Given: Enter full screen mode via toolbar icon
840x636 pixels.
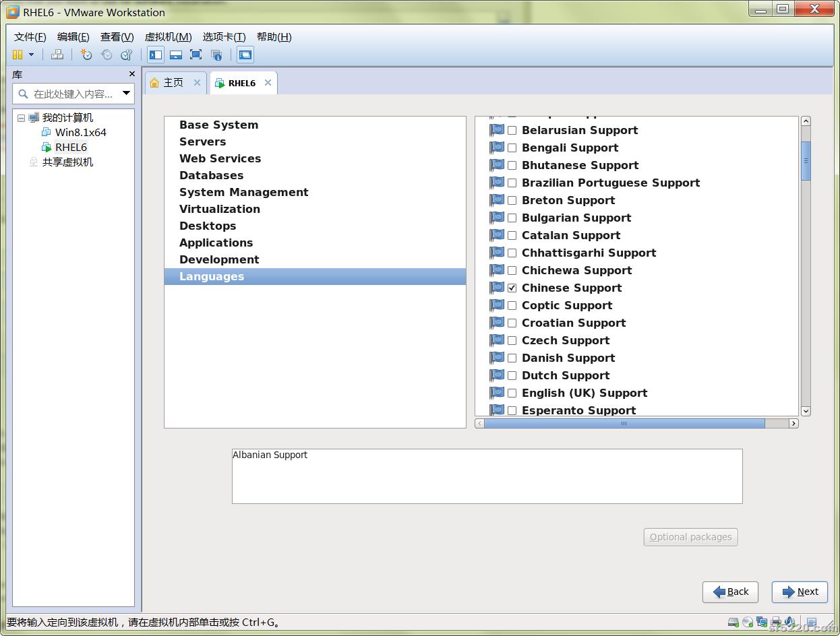Looking at the screenshot, I should tap(196, 55).
